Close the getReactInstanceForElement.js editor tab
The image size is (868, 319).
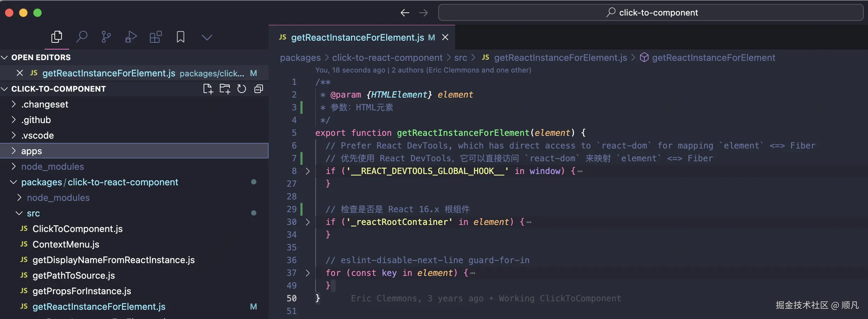click(x=445, y=37)
